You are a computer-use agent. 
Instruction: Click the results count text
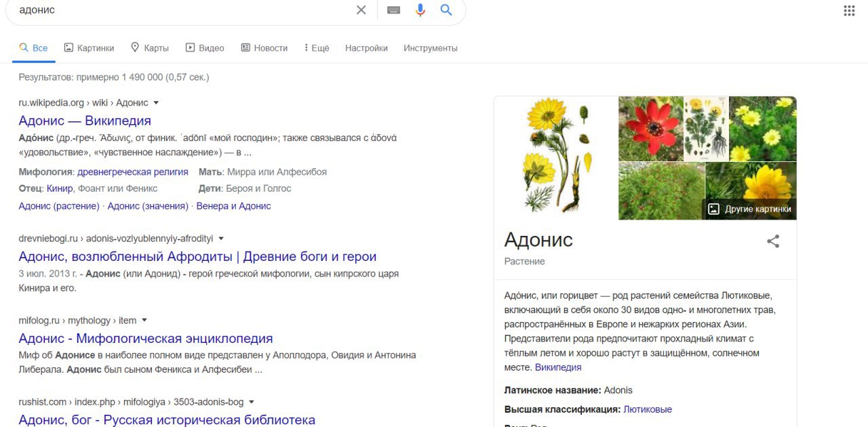(114, 77)
